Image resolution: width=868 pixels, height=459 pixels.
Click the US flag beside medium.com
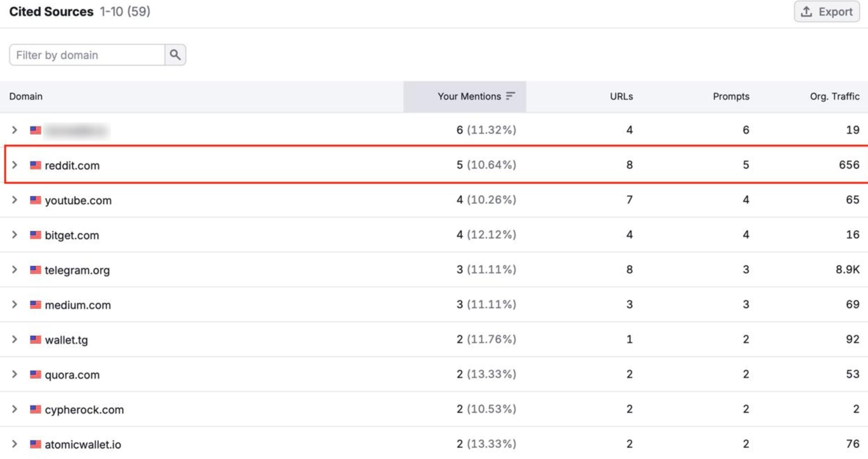35,305
